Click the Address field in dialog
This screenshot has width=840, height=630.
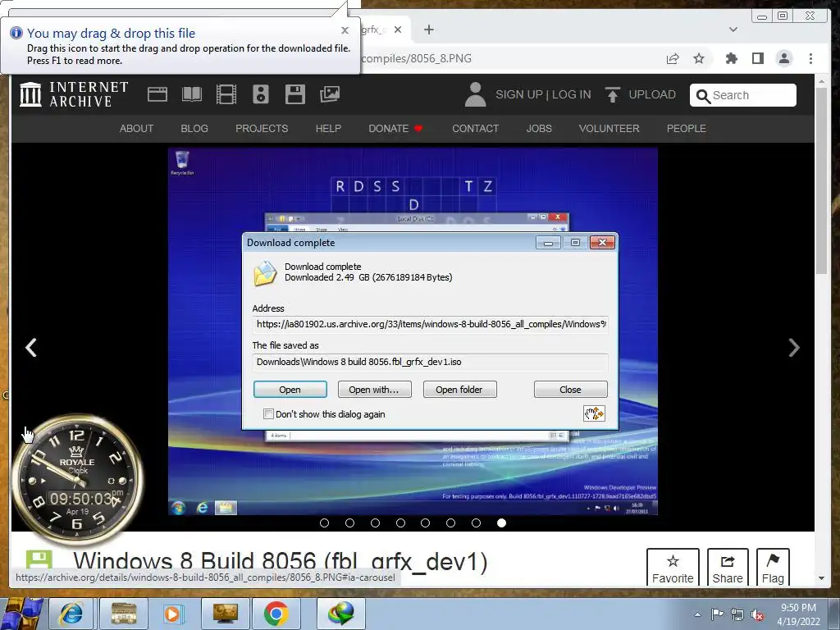click(430, 325)
